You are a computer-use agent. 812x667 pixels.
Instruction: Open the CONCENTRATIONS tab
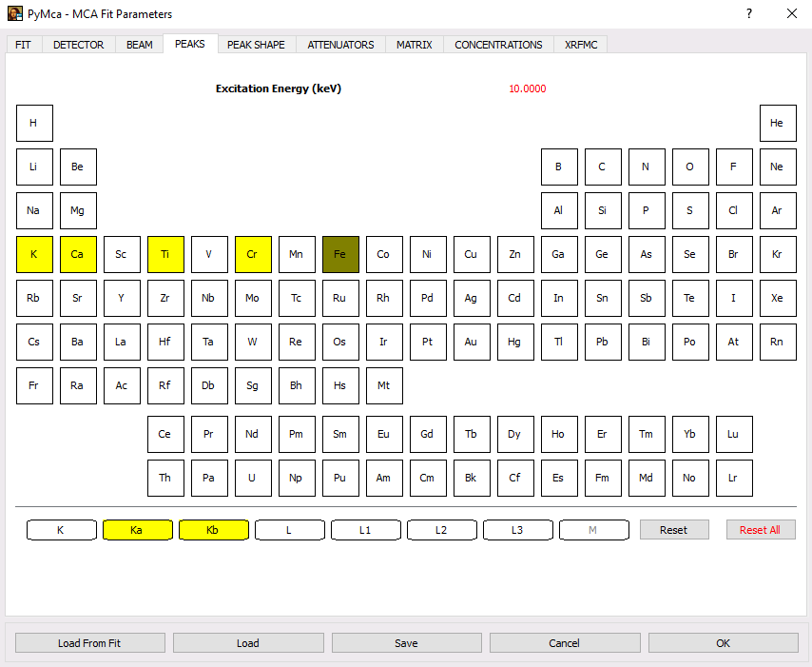coord(498,45)
